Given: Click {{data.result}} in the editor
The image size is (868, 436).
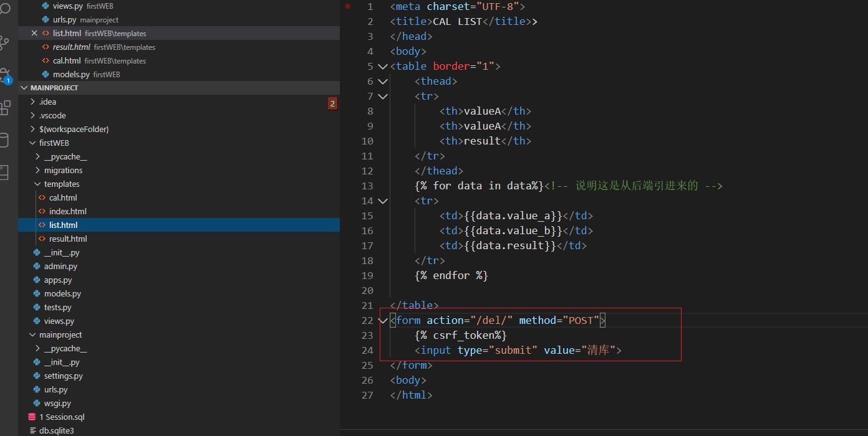Looking at the screenshot, I should tap(509, 245).
